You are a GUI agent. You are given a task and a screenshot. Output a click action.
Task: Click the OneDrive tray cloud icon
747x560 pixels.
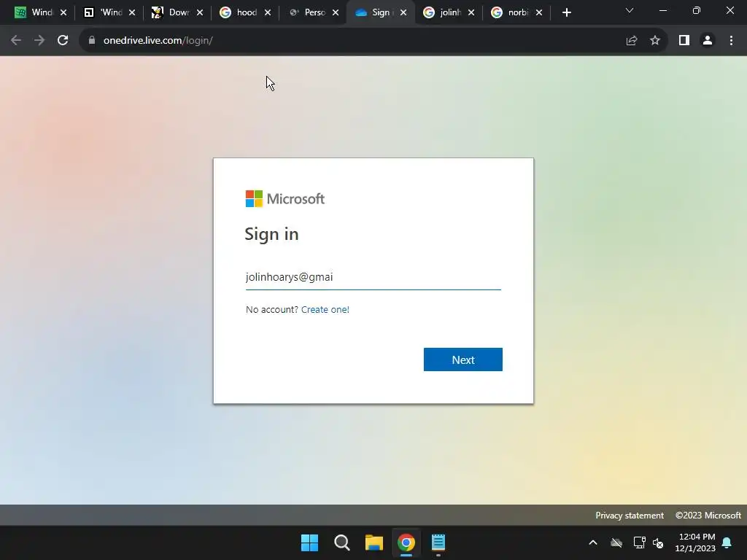tap(616, 542)
